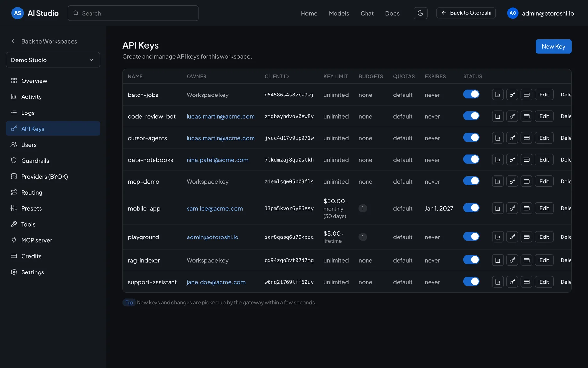Toggle status of code-review-bot key

471,116
